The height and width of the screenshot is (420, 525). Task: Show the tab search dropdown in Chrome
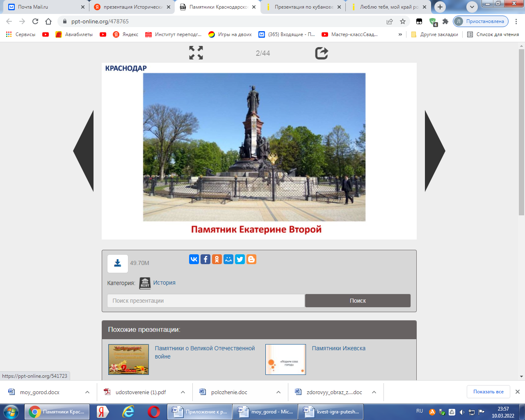click(472, 7)
